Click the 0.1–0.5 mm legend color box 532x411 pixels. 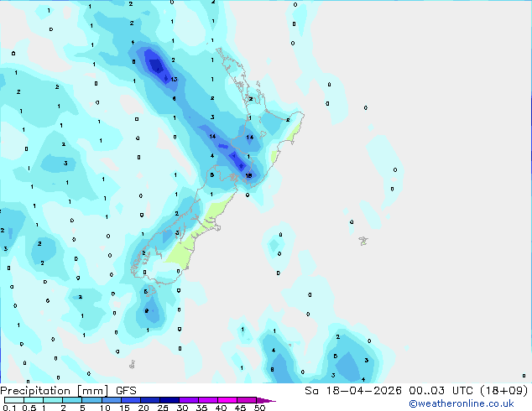[14, 400]
